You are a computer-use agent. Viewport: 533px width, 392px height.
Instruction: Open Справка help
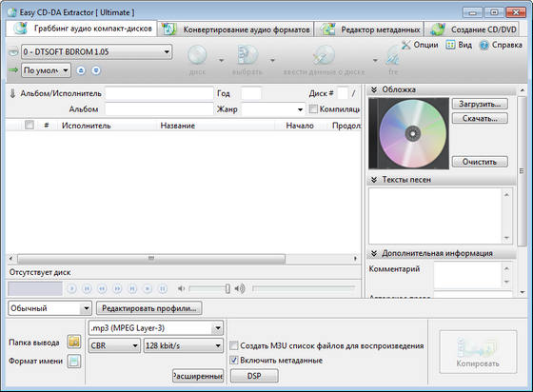[501, 45]
